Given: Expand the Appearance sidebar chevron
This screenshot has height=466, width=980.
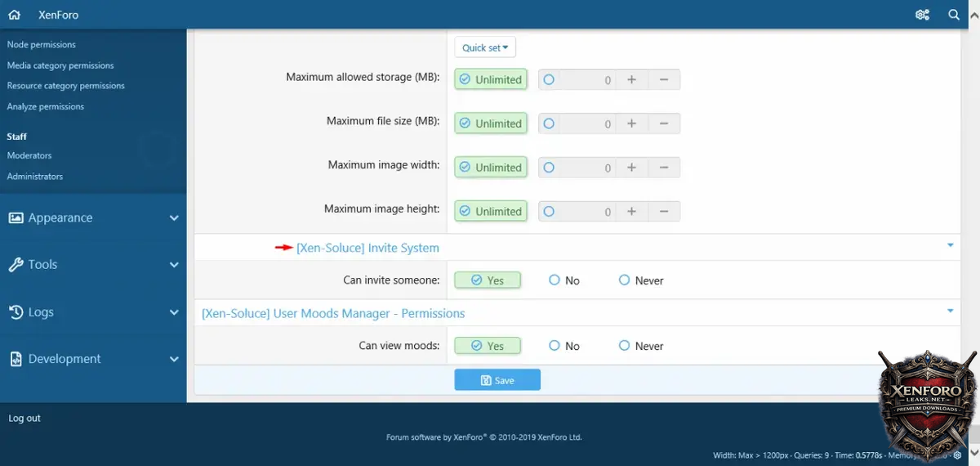Looking at the screenshot, I should coord(173,218).
